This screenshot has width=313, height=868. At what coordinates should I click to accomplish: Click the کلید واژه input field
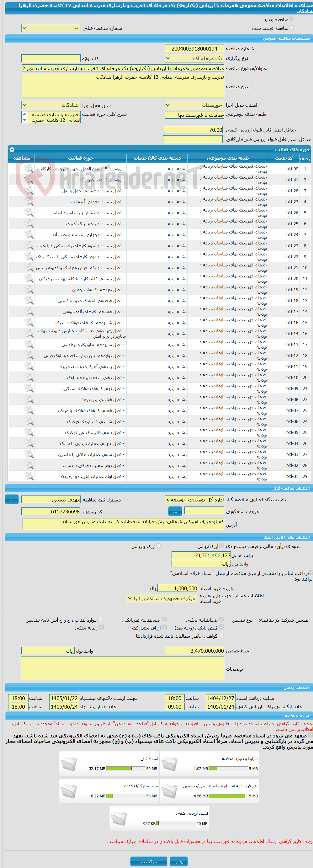pos(51,58)
